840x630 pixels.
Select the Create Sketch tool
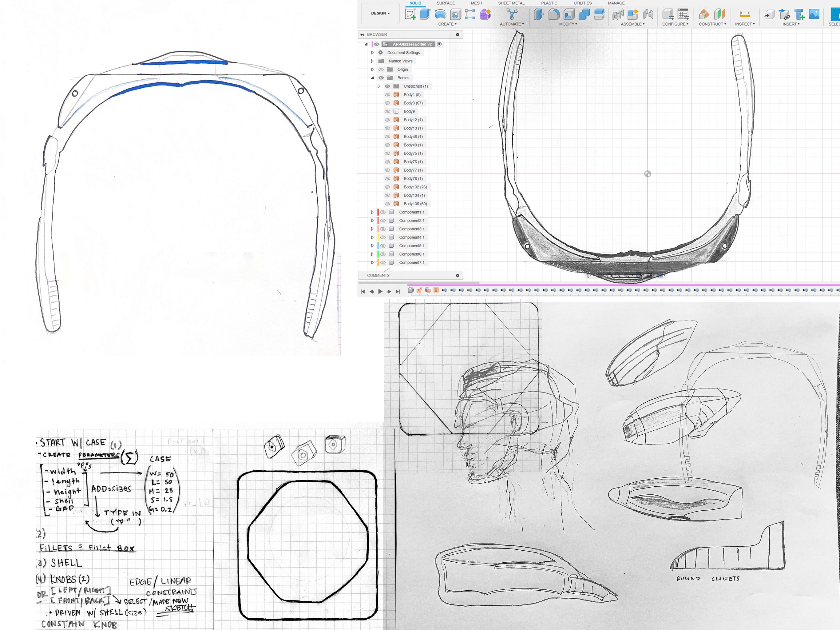410,14
